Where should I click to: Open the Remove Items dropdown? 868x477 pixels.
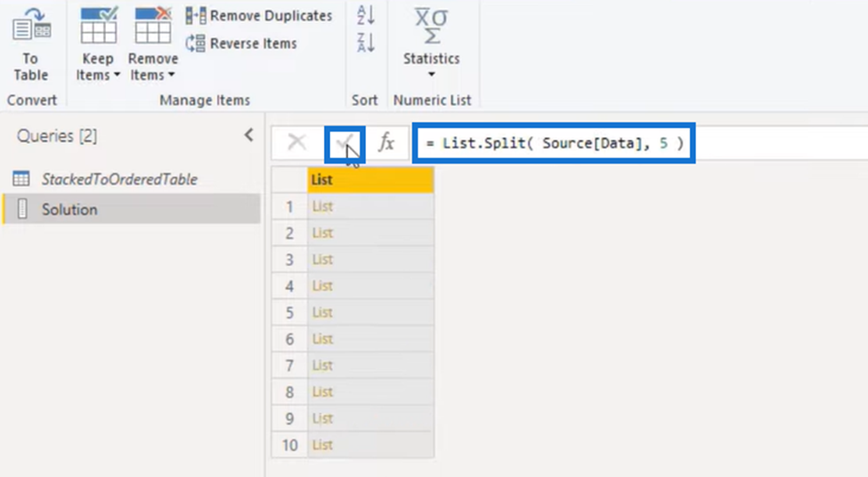[153, 45]
